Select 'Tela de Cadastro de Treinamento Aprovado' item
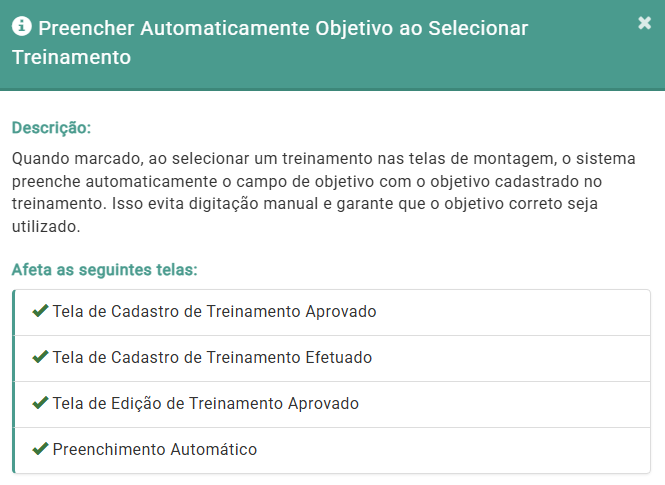This screenshot has height=485, width=665. tap(214, 311)
